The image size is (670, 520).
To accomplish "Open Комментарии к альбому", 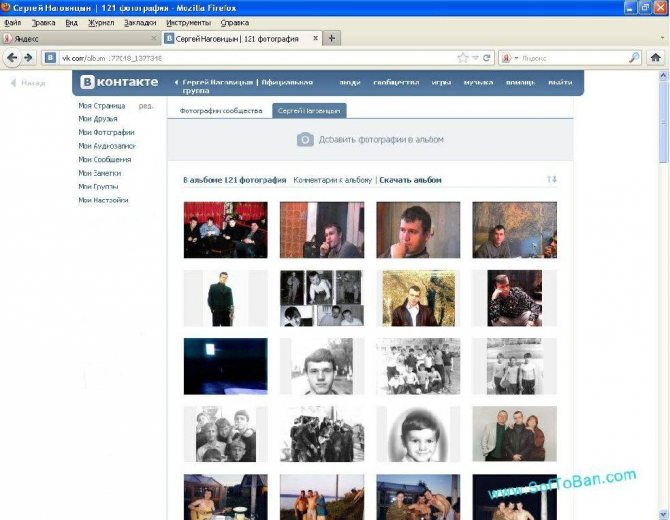I will [332, 180].
